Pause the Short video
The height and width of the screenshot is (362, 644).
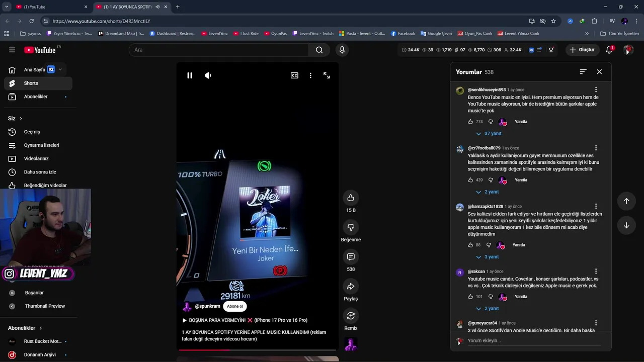pyautogui.click(x=190, y=75)
